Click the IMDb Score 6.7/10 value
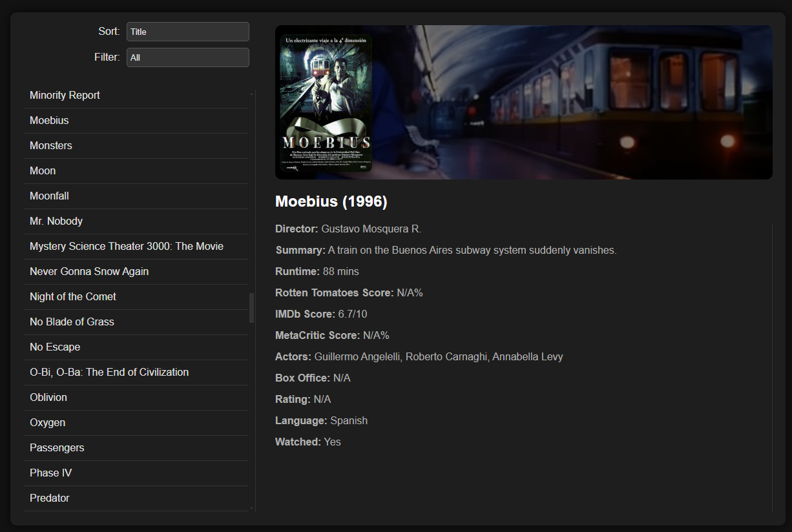The image size is (792, 532). tap(353, 314)
